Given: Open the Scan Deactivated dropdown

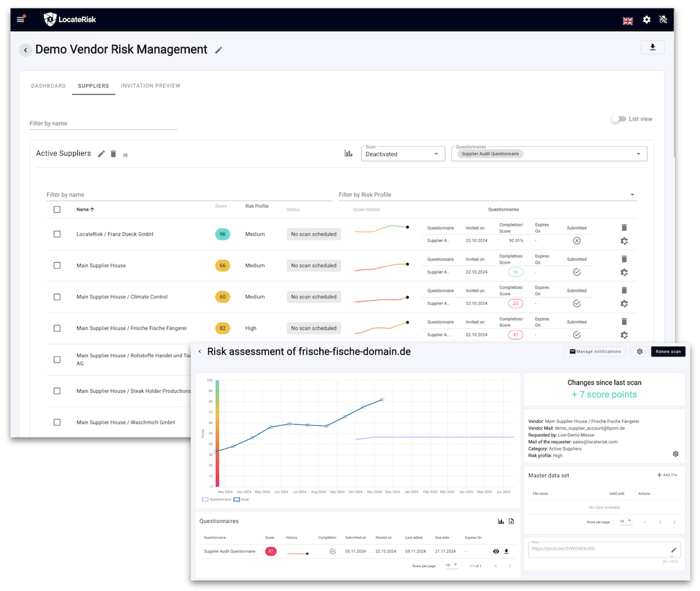Looking at the screenshot, I should (403, 154).
